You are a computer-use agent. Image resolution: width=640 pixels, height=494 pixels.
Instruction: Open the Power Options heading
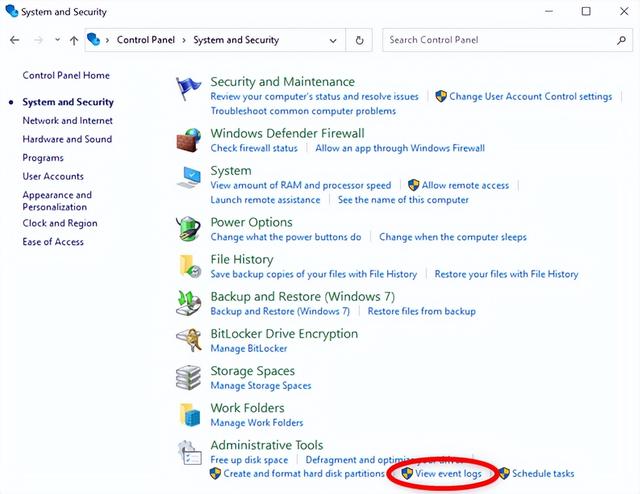[251, 223]
